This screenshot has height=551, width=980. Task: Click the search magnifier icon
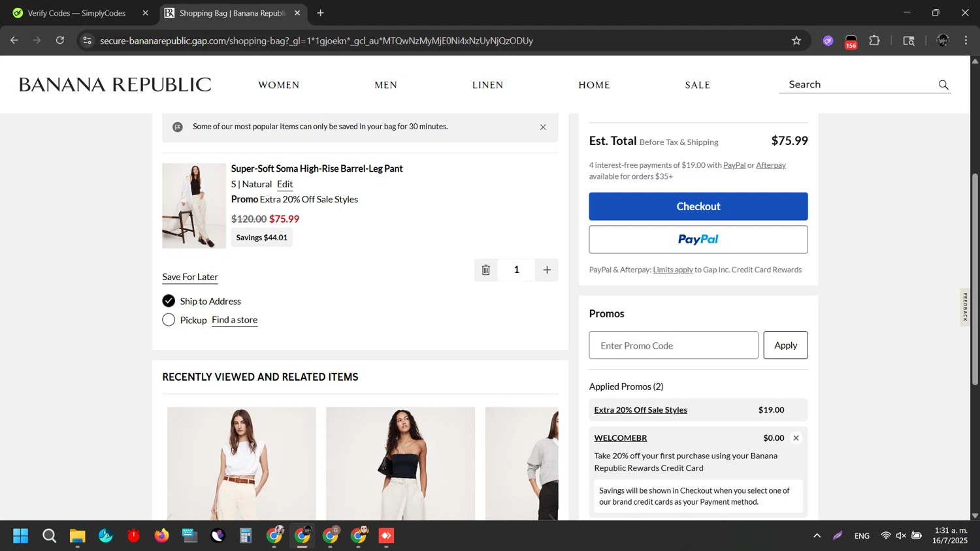pyautogui.click(x=943, y=85)
